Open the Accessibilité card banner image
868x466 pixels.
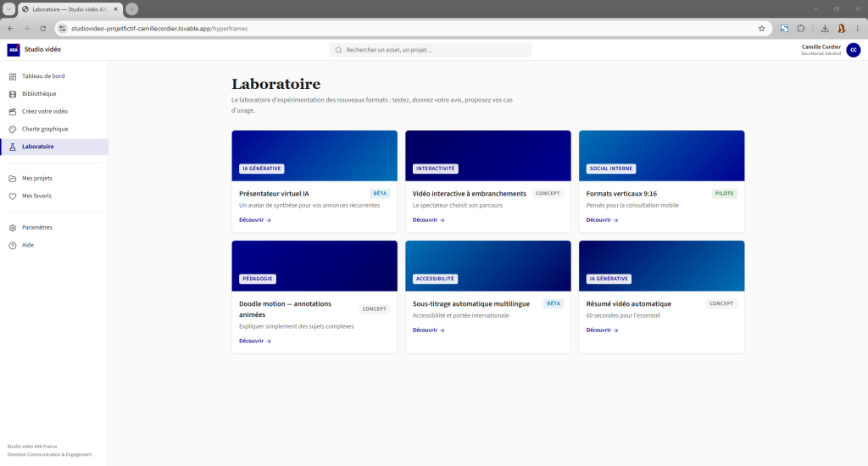pos(487,266)
